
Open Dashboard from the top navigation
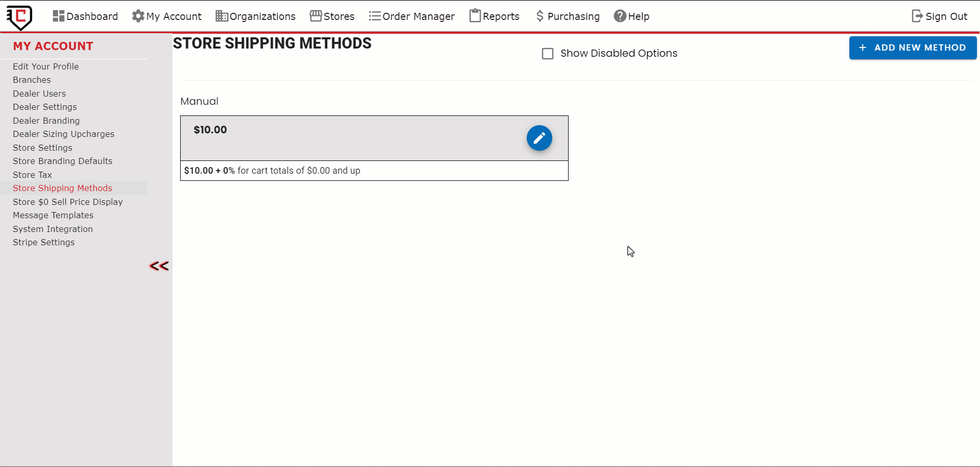85,16
